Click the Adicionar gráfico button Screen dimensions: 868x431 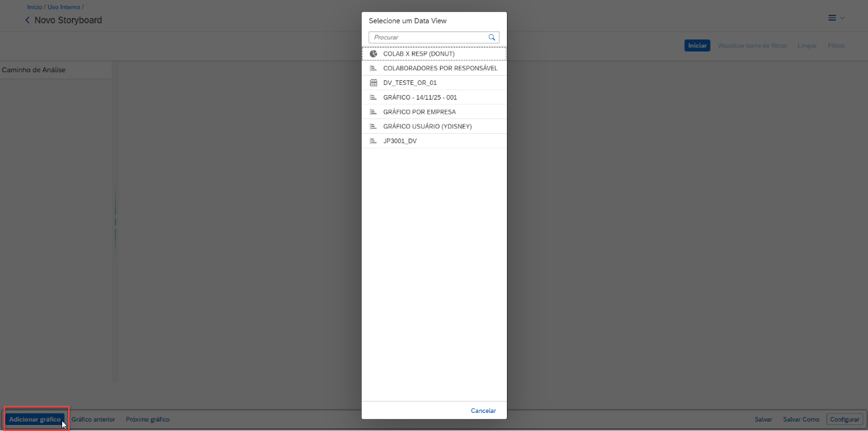click(x=35, y=420)
